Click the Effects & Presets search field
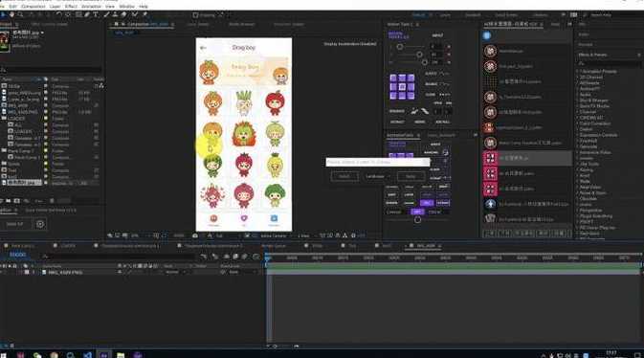 tap(610, 63)
